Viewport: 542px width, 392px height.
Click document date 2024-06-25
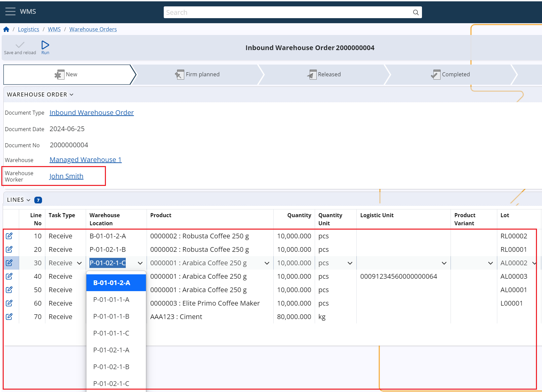[x=67, y=129]
